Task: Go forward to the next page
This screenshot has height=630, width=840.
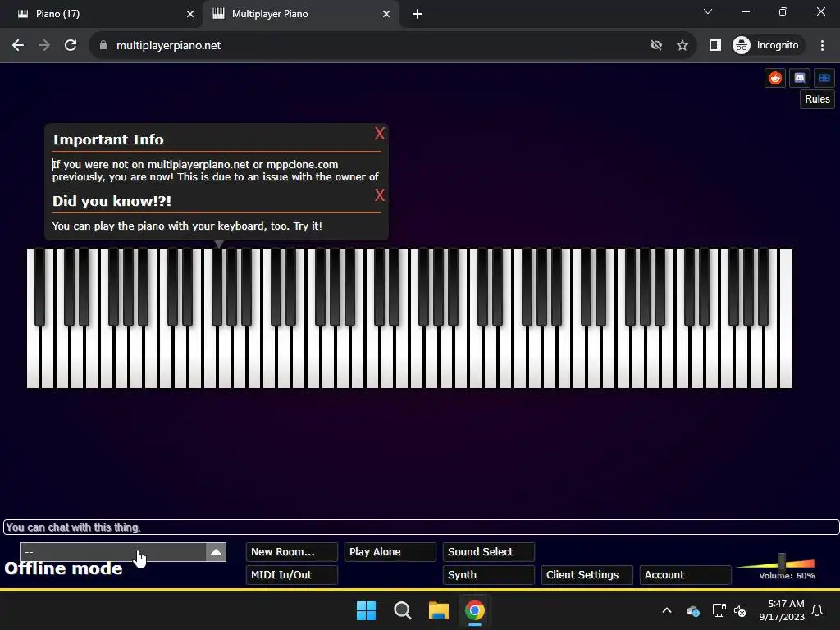Action: pyautogui.click(x=44, y=46)
